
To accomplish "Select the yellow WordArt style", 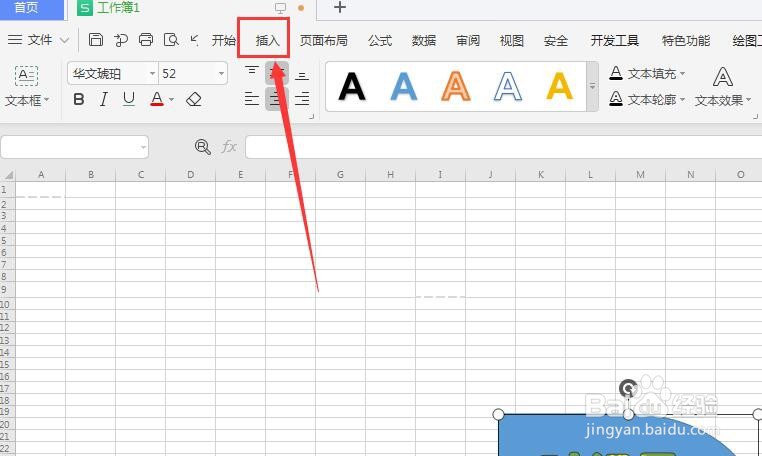I will pos(560,87).
